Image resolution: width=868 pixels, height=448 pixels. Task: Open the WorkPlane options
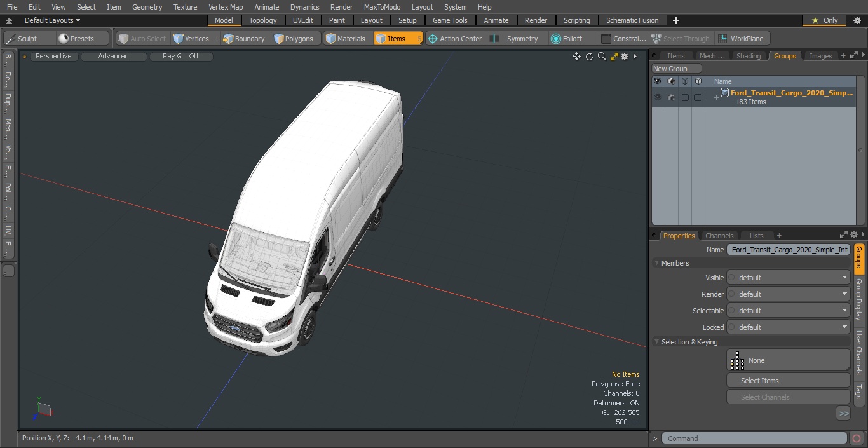click(x=742, y=39)
